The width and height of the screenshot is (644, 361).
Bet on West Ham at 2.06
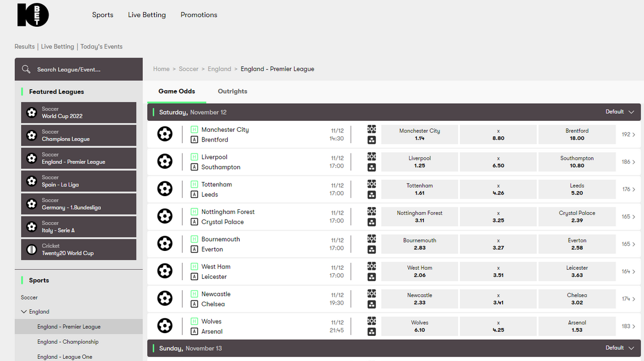pos(419,271)
